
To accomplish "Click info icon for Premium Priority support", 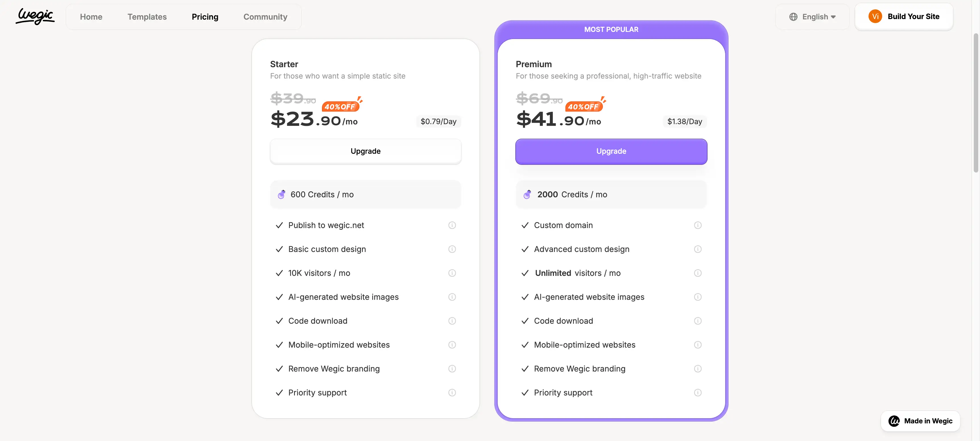I will tap(698, 393).
